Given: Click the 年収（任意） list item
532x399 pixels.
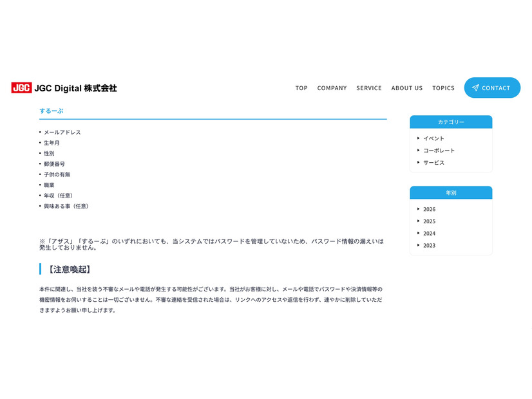Looking at the screenshot, I should (59, 196).
